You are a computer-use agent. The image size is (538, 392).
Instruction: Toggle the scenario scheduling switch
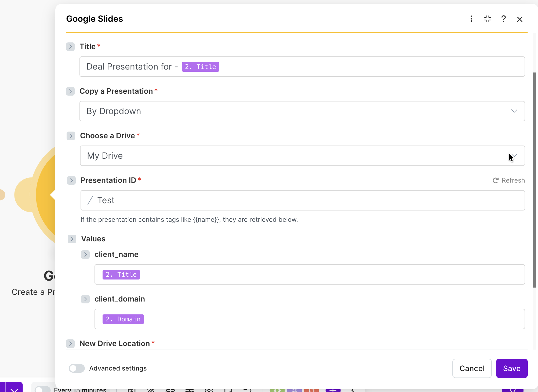pos(42,389)
